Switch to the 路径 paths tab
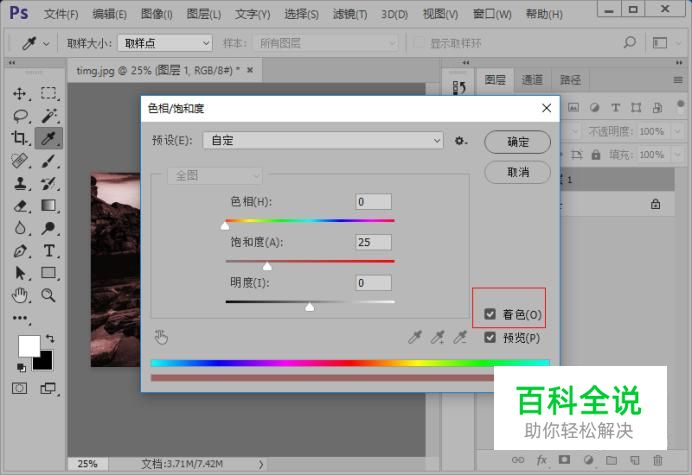The width and height of the screenshot is (692, 475). pyautogui.click(x=570, y=80)
